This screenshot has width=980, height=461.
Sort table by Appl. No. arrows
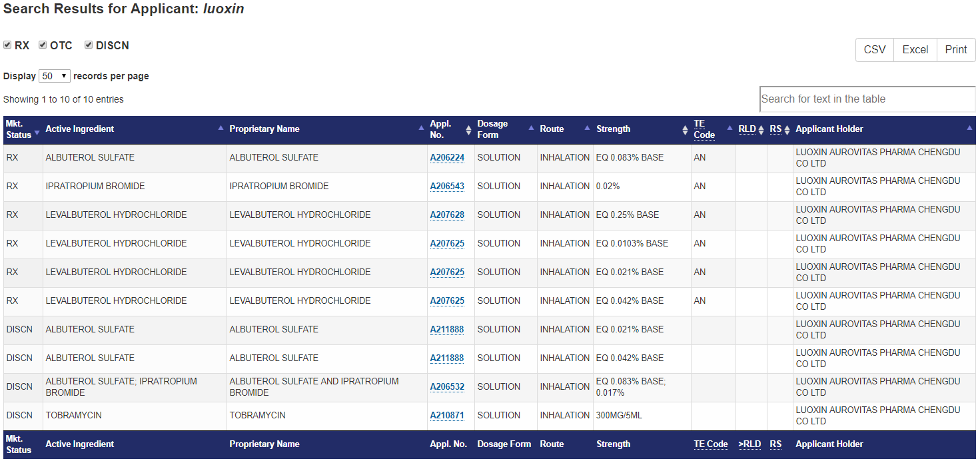[x=468, y=130]
